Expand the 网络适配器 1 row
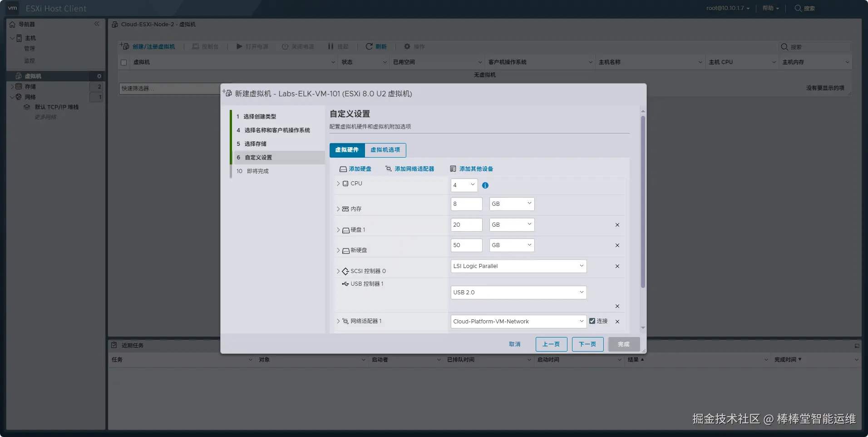Viewport: 868px width, 437px height. pos(338,321)
